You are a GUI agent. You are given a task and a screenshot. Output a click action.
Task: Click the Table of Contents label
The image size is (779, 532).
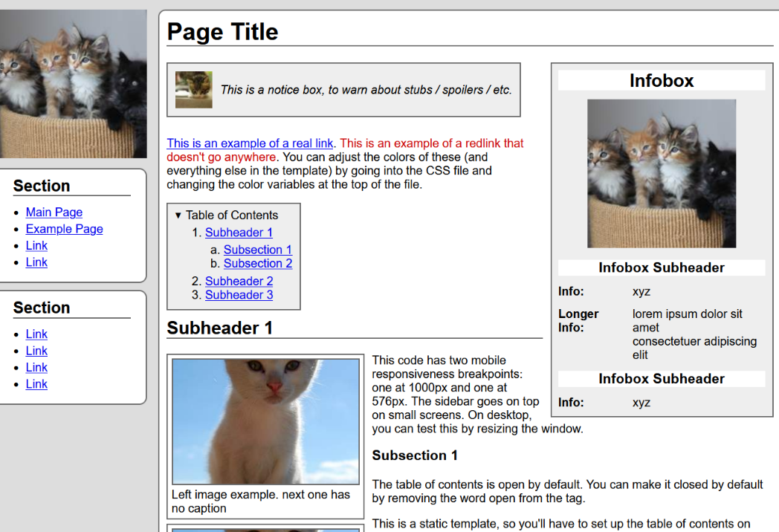coord(232,215)
